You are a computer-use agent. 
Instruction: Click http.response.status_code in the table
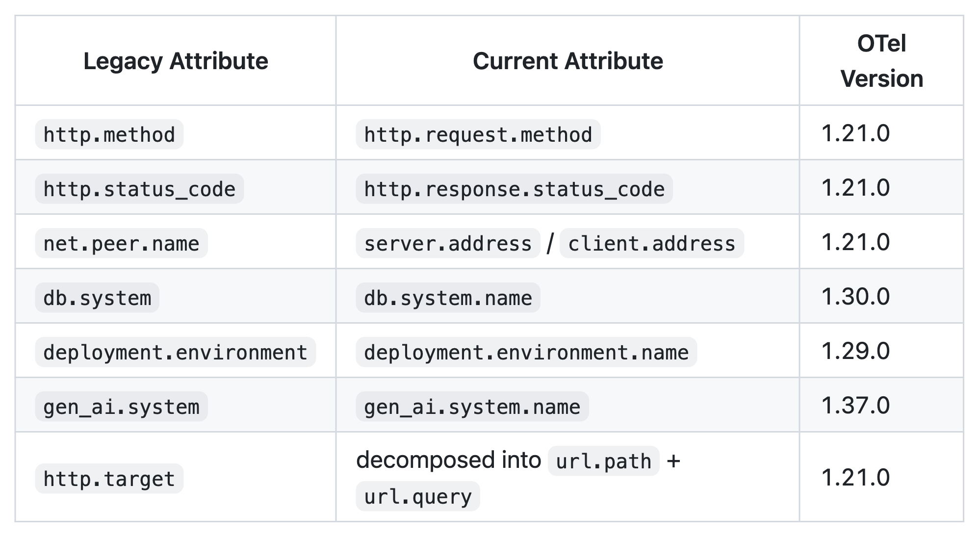(x=514, y=189)
